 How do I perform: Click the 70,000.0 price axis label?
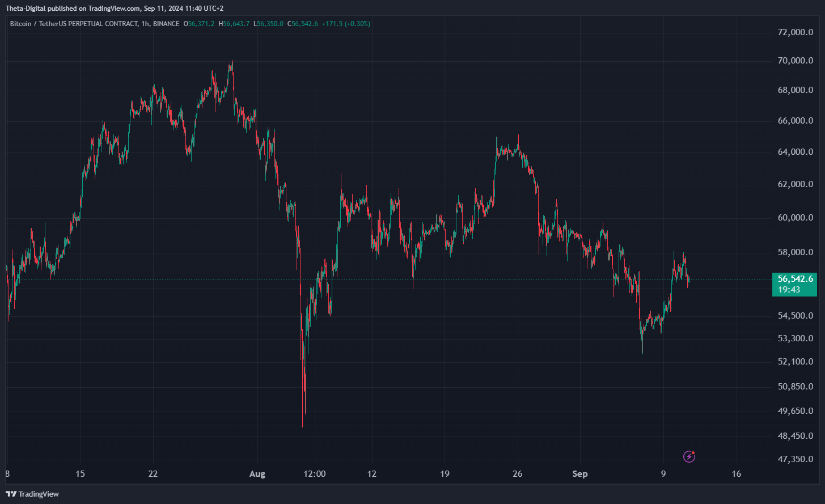796,61
